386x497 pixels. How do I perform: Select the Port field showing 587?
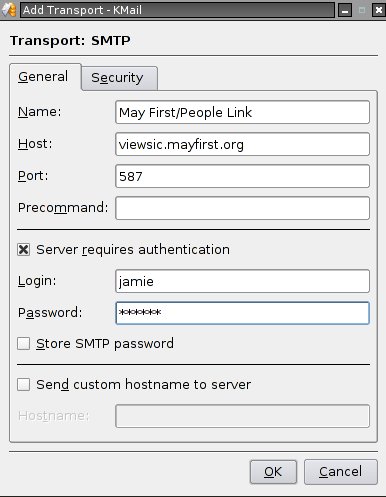242,176
